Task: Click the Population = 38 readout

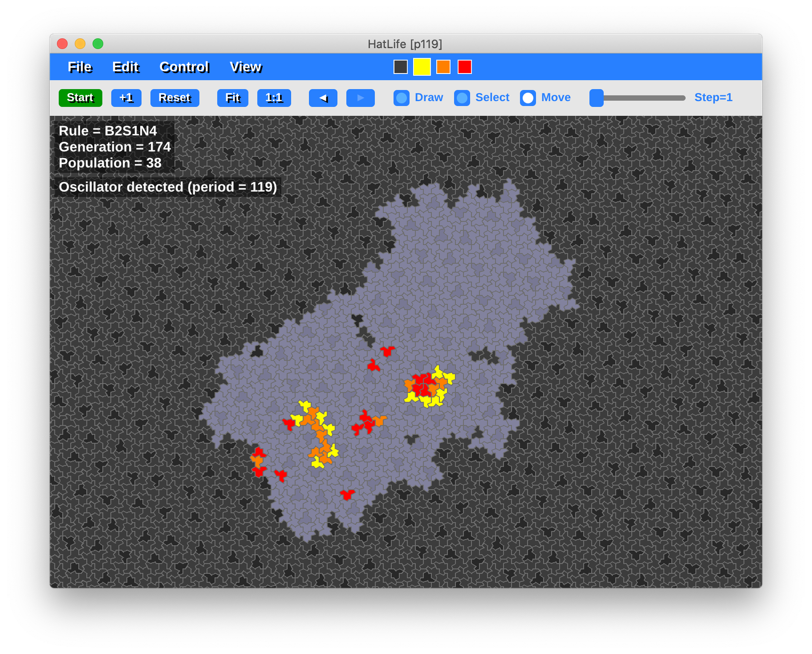Action: (x=110, y=163)
